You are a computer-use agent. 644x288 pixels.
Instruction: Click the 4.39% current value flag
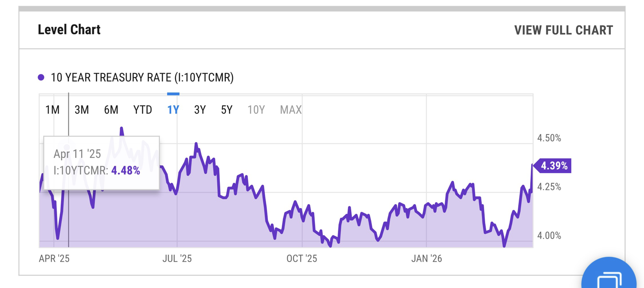[553, 166]
